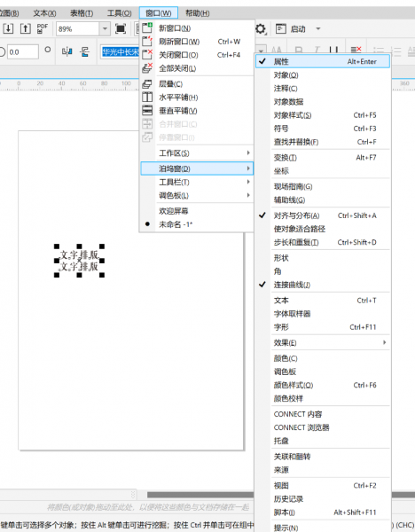Open the 表格(T) menu

[82, 13]
